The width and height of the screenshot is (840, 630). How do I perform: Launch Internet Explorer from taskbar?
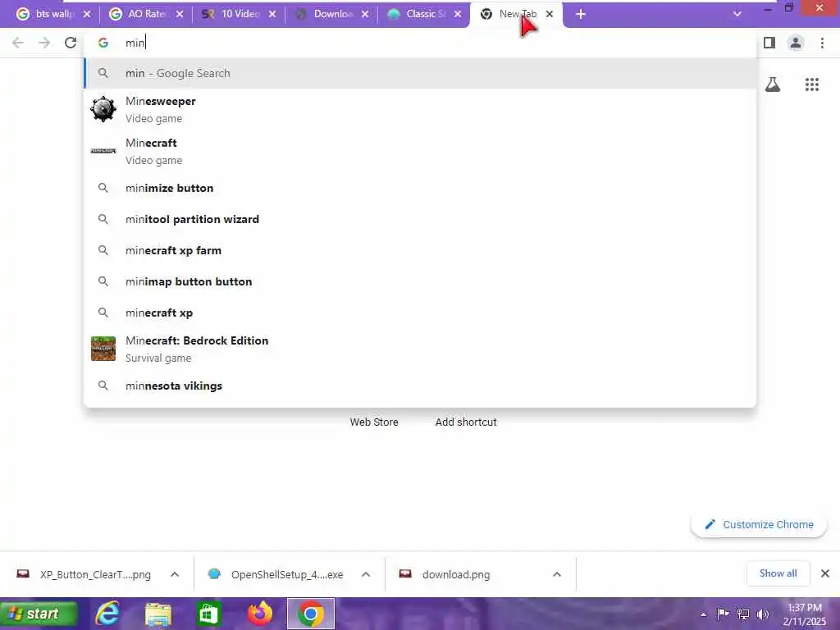pos(107,614)
